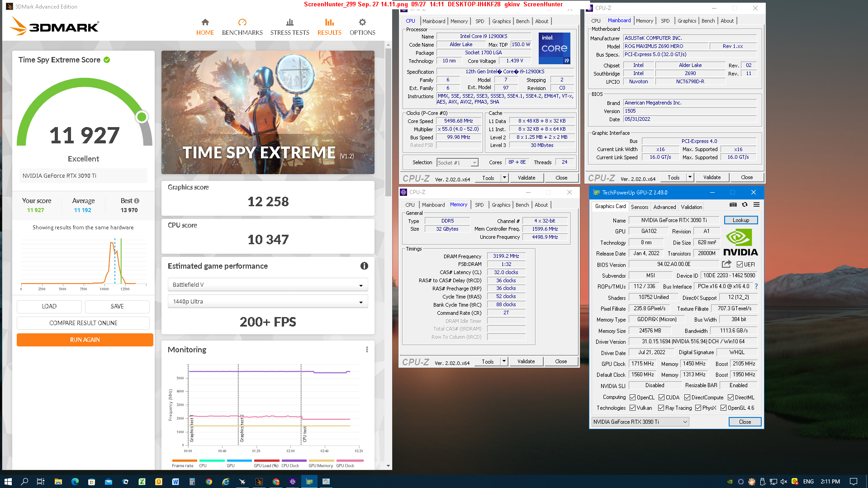Click the GPU name field in GPU-Z

(674, 220)
